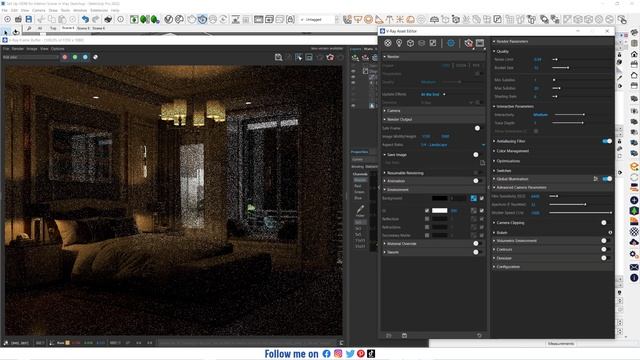The height and width of the screenshot is (360, 640).
Task: Switch to the Scene 5 tab
Action: tap(83, 28)
